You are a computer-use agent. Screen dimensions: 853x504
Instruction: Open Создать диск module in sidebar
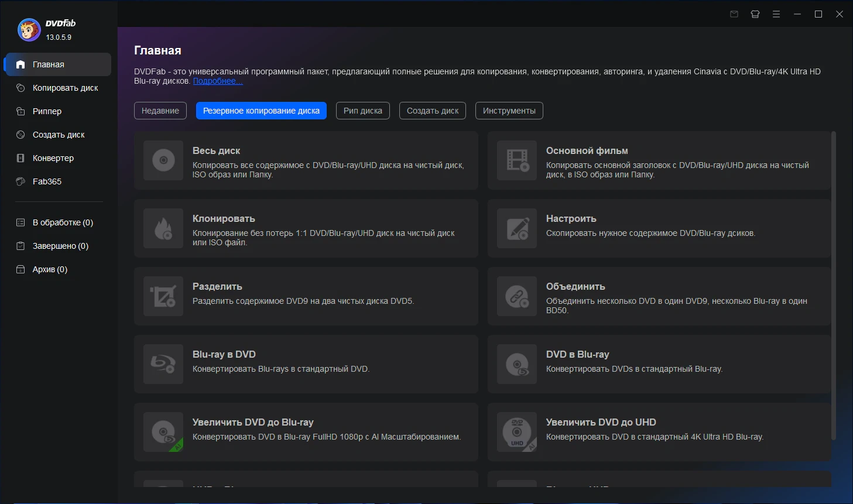(58, 135)
